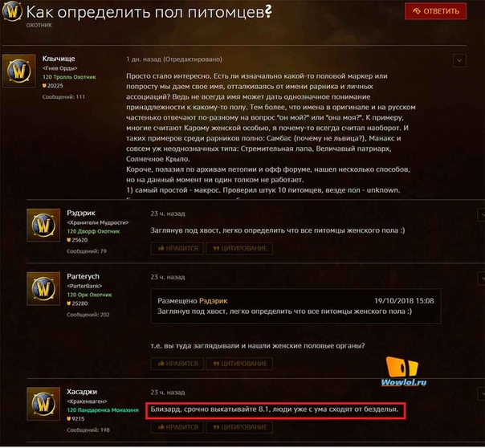Expand the options dropdown on Рэдэрик's post
The image size is (485, 448).
[x=481, y=214]
